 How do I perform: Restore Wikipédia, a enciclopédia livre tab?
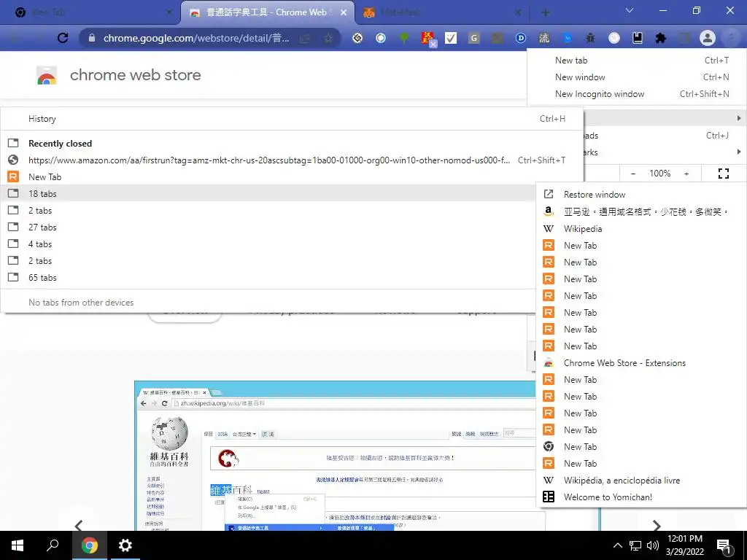[x=641, y=480]
